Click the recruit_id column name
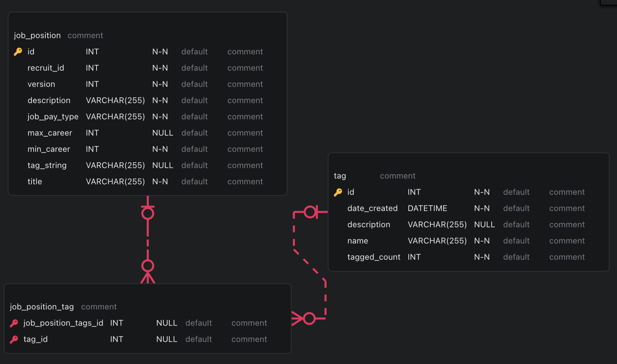The height and width of the screenshot is (364, 617). pos(46,68)
